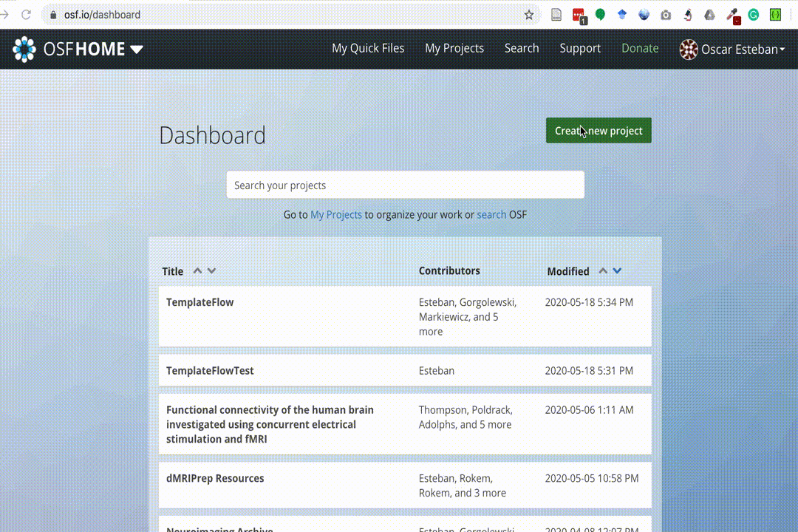This screenshot has width=798, height=532.
Task: Expand the OSF HOME navigation dropdown
Action: tap(137, 50)
